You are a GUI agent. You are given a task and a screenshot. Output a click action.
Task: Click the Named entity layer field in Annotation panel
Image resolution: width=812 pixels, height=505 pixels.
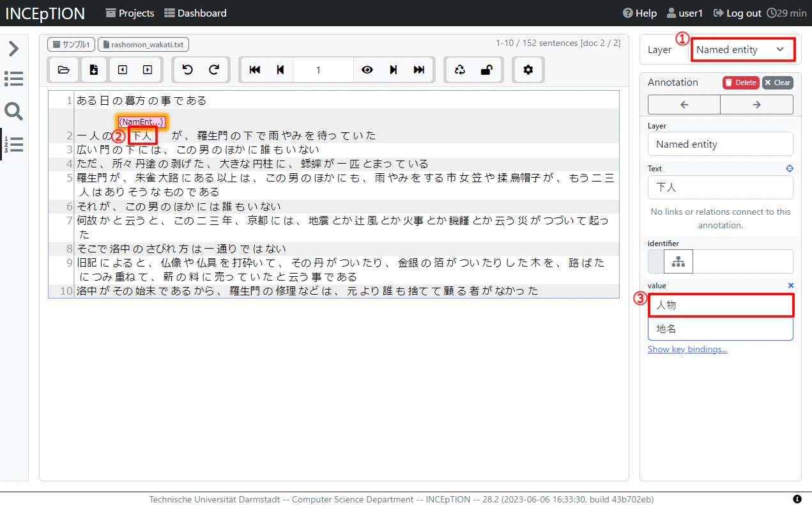pos(721,144)
